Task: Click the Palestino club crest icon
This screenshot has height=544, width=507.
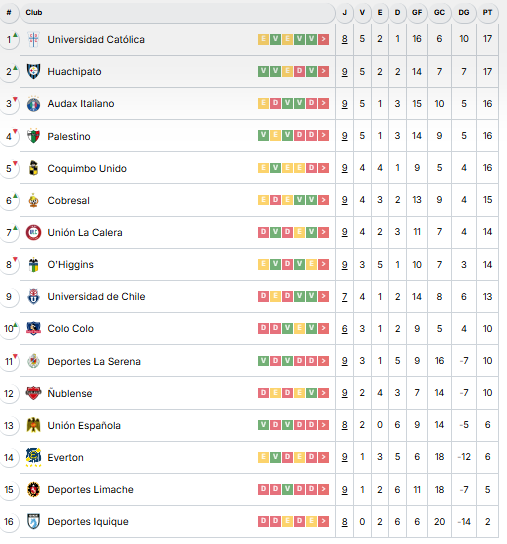Action: [33, 136]
